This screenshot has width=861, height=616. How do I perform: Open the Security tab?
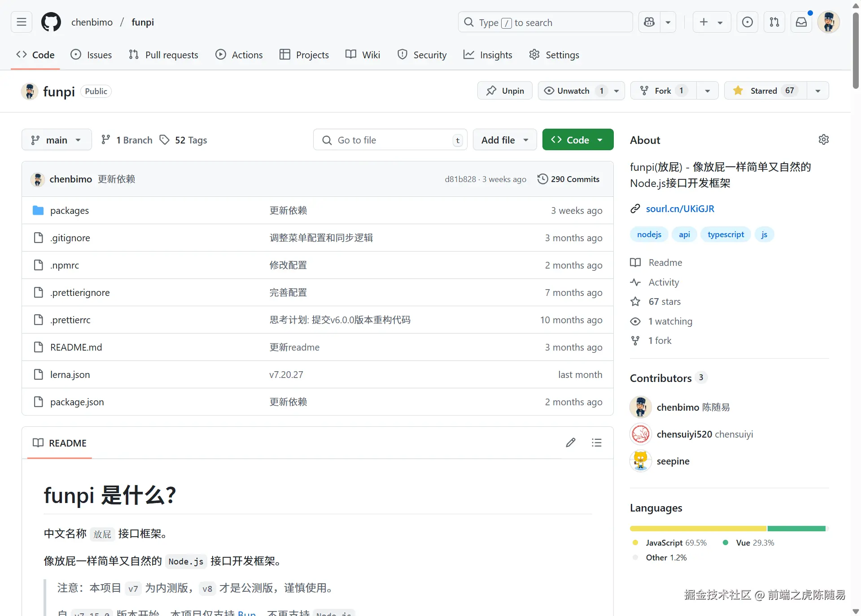tap(422, 55)
